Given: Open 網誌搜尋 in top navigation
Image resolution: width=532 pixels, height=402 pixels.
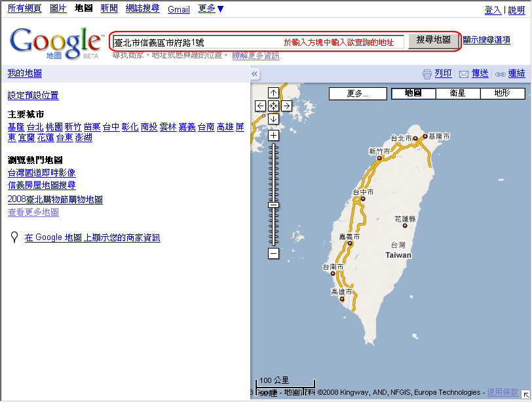Looking at the screenshot, I should pyautogui.click(x=143, y=9).
